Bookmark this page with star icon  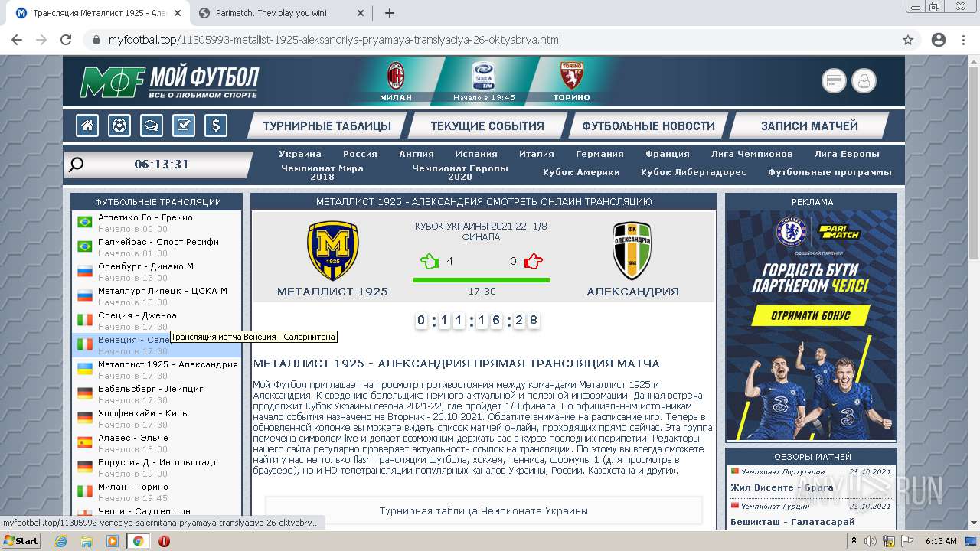(908, 40)
